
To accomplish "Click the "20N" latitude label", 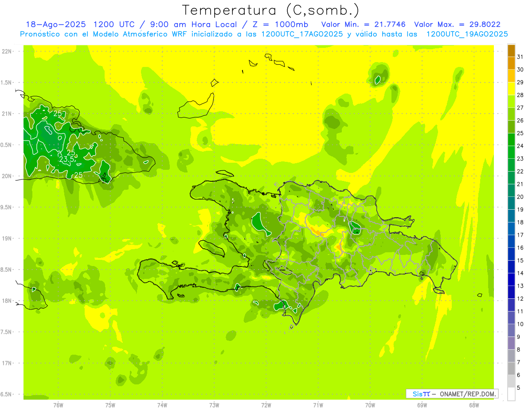I will (x=8, y=176).
